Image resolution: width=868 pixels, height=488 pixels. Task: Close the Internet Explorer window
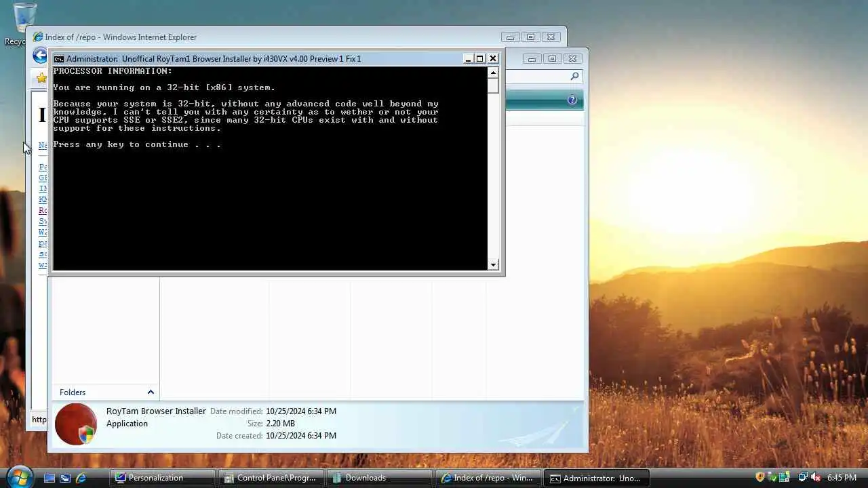[551, 37]
